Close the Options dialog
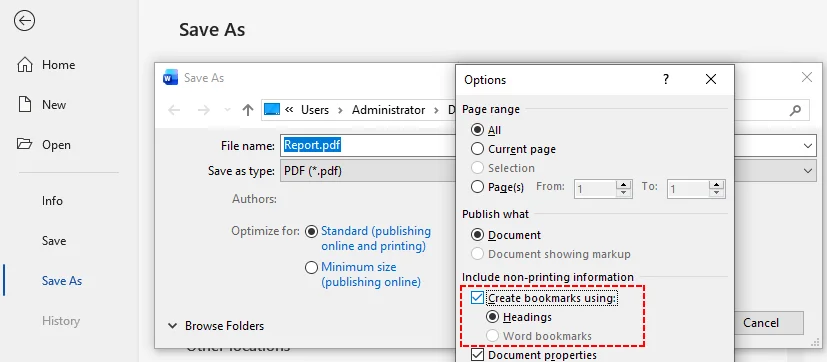The image size is (827, 362). pos(710,80)
